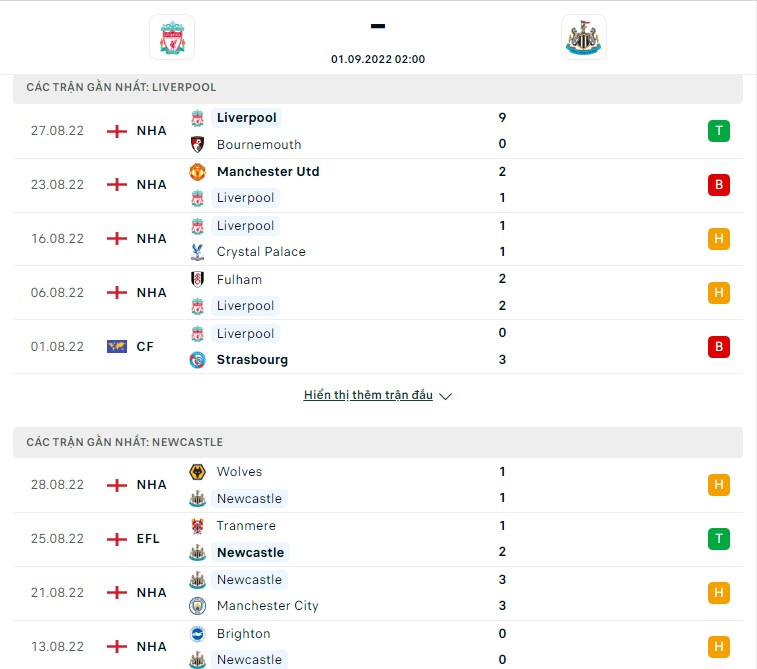Image resolution: width=757 pixels, height=669 pixels.
Task: Click the Fulham club badge
Action: [197, 279]
